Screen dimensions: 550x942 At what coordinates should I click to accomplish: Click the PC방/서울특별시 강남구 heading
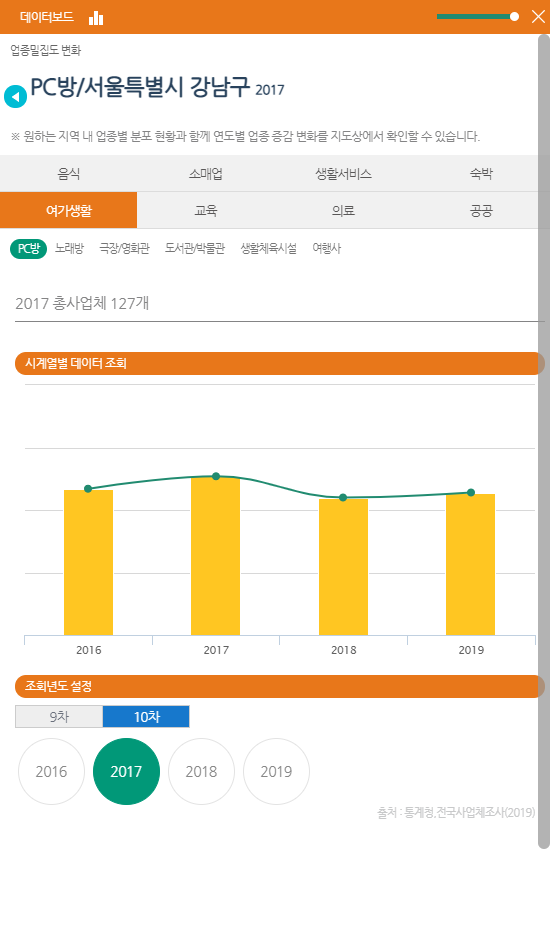139,88
